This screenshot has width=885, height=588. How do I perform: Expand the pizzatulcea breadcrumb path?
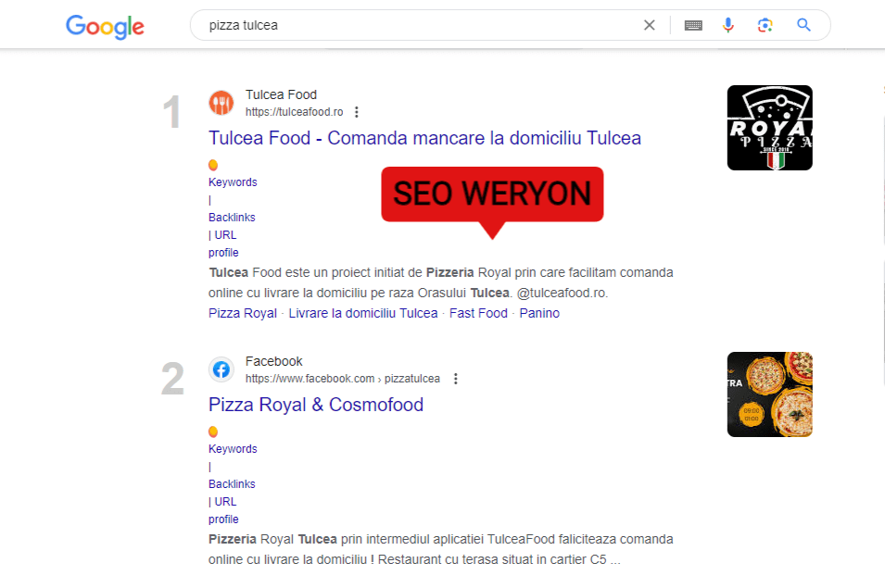click(x=413, y=378)
